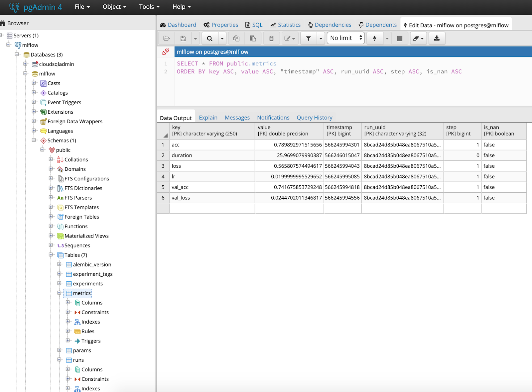Screen dimensions: 532x392
Task: Click the Download as CSV icon
Action: pyautogui.click(x=437, y=38)
